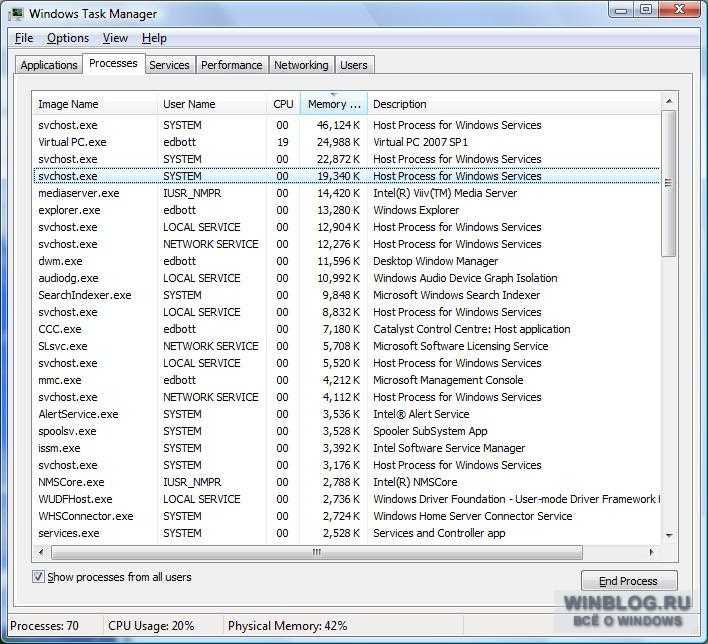
Task: Select svchost.exe using 22,872 K memory
Action: [x=346, y=159]
